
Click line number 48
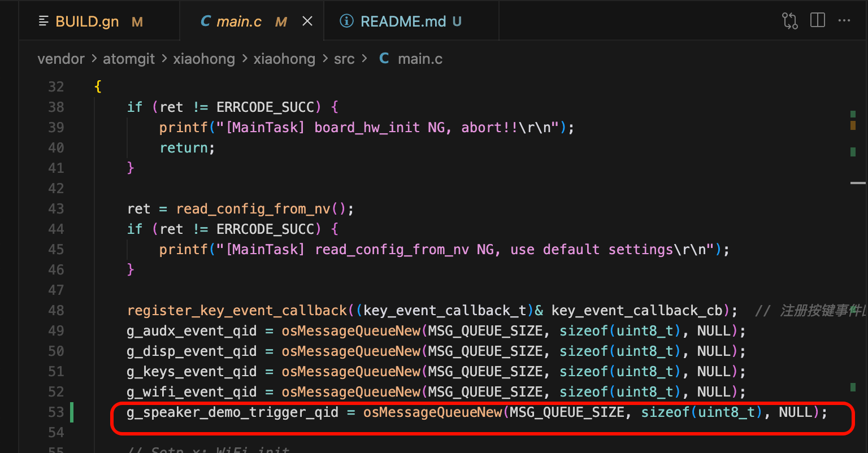[56, 311]
